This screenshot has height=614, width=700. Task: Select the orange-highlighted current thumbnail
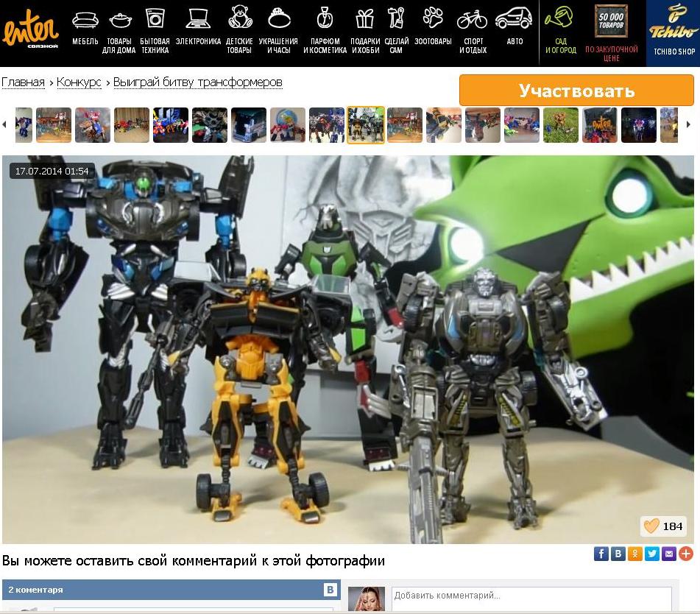tap(366, 125)
